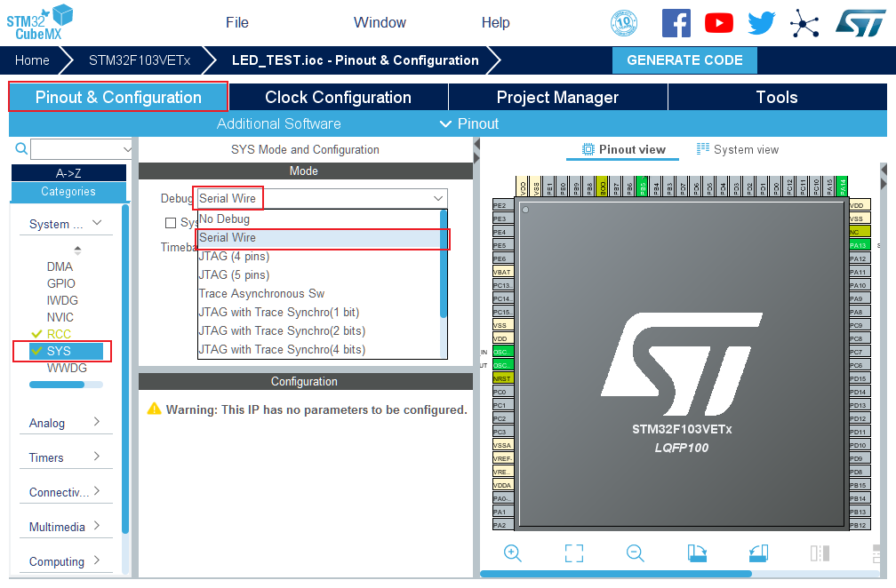
Task: Click the PE2 pin on the chip
Action: (x=503, y=205)
